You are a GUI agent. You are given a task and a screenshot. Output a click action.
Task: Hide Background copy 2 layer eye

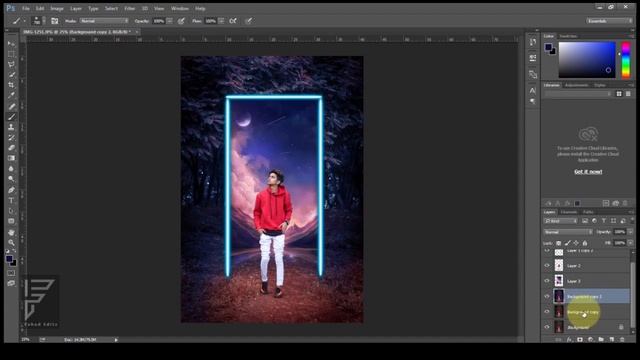tap(547, 296)
